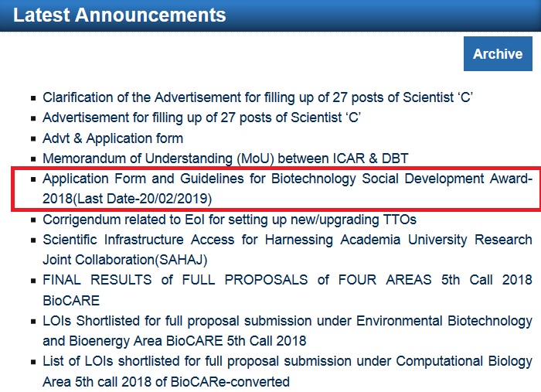The width and height of the screenshot is (541, 392).
Task: Click bullet beside FINAL RESULTS of FULL PROPOSALS
Action: [x=33, y=281]
